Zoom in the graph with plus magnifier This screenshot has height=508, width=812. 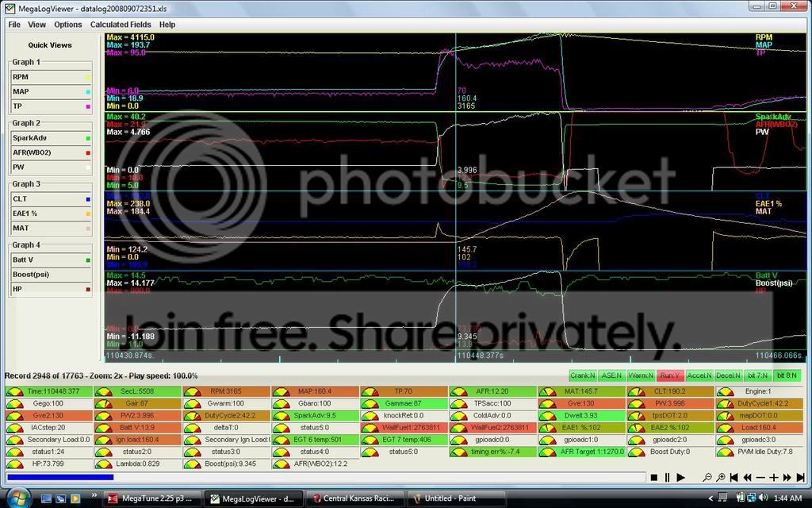(720, 477)
